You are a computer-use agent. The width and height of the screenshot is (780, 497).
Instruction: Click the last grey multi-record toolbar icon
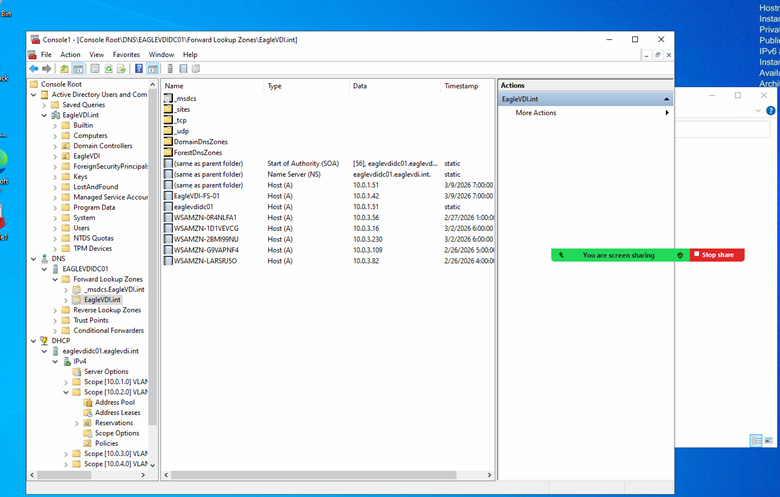[196, 69]
